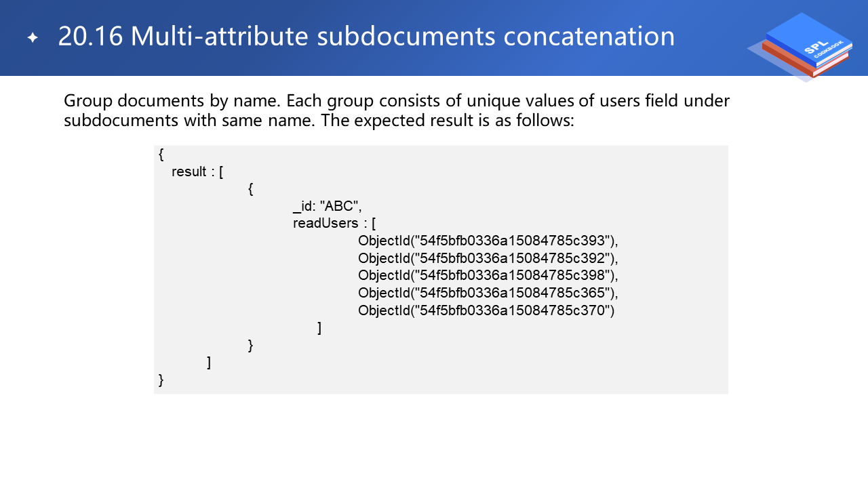Click the blue header banner background
This screenshot has height=488, width=868.
[x=712, y=20]
